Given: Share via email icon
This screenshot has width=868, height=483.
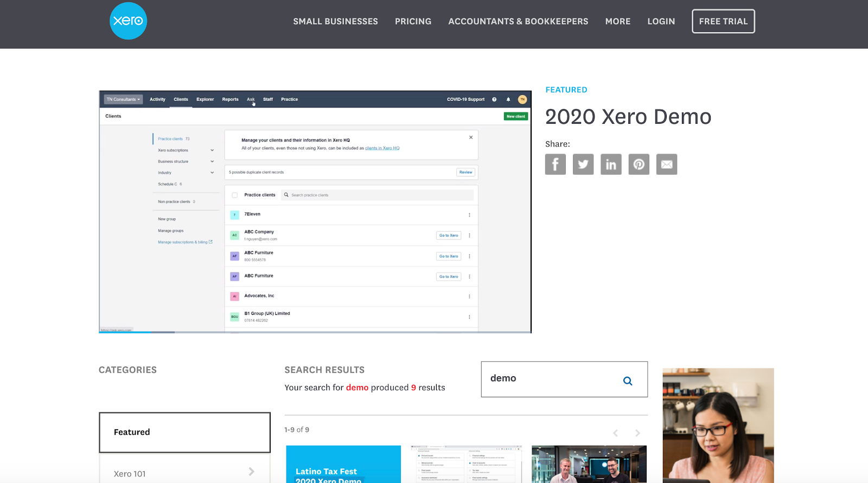Looking at the screenshot, I should pos(667,164).
